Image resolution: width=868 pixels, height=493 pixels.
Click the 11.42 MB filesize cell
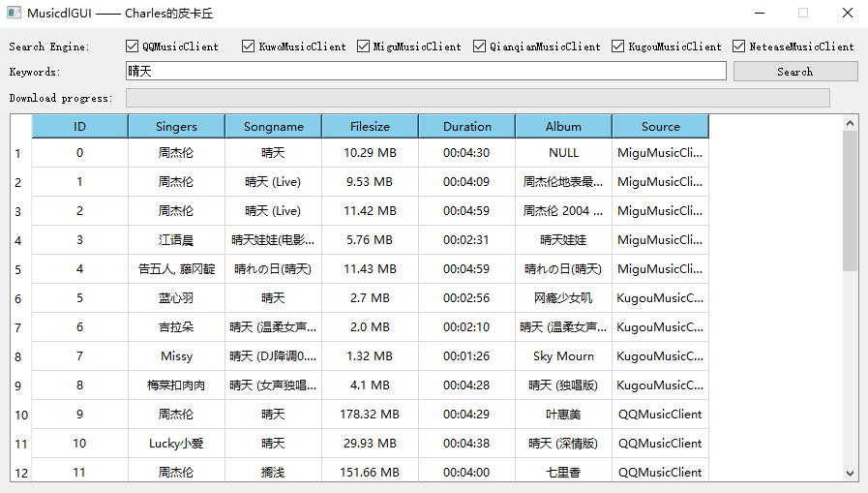click(x=370, y=211)
